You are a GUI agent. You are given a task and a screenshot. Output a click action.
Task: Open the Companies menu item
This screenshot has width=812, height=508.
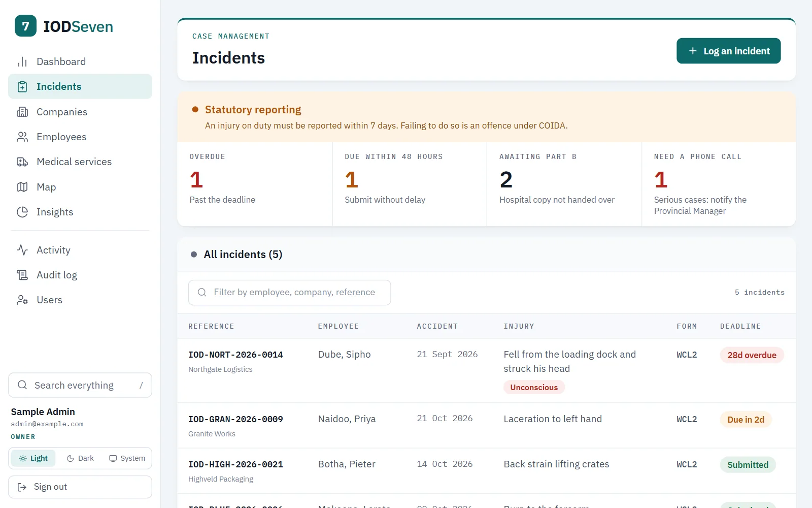80,112
